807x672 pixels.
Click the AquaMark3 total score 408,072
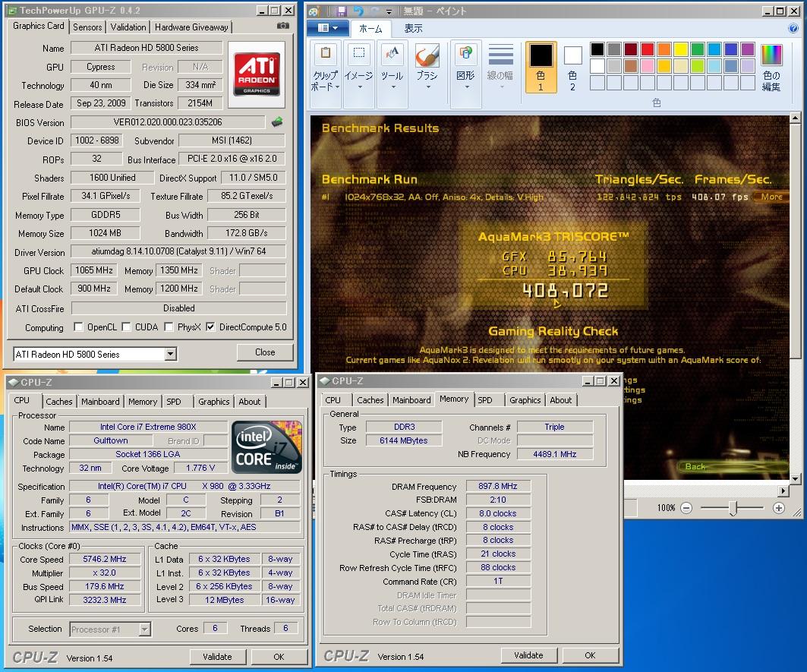566,291
